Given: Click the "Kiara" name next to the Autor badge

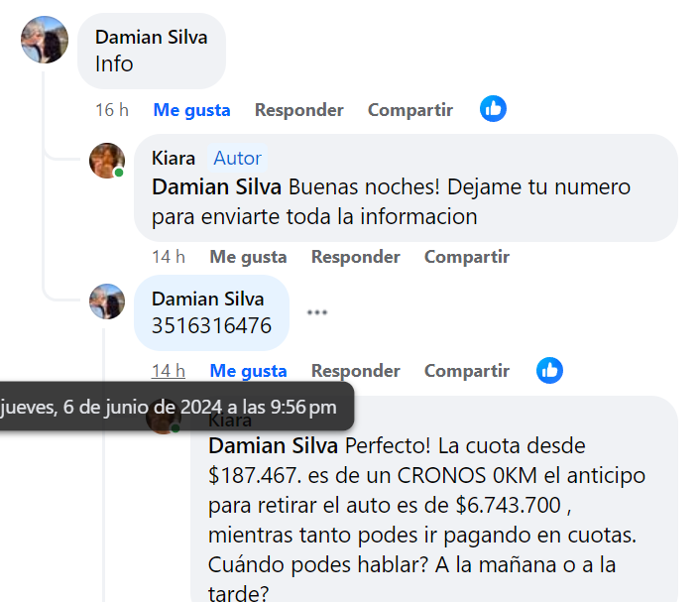Looking at the screenshot, I should (174, 159).
